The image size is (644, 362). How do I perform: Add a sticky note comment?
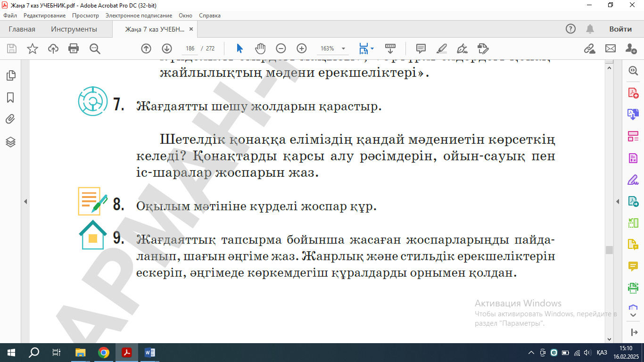(421, 49)
